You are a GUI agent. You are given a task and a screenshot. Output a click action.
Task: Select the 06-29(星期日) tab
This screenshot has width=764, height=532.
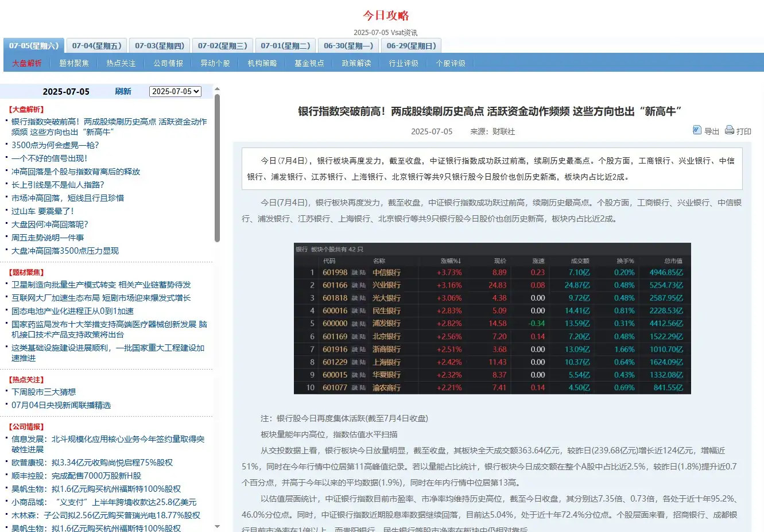pyautogui.click(x=412, y=45)
